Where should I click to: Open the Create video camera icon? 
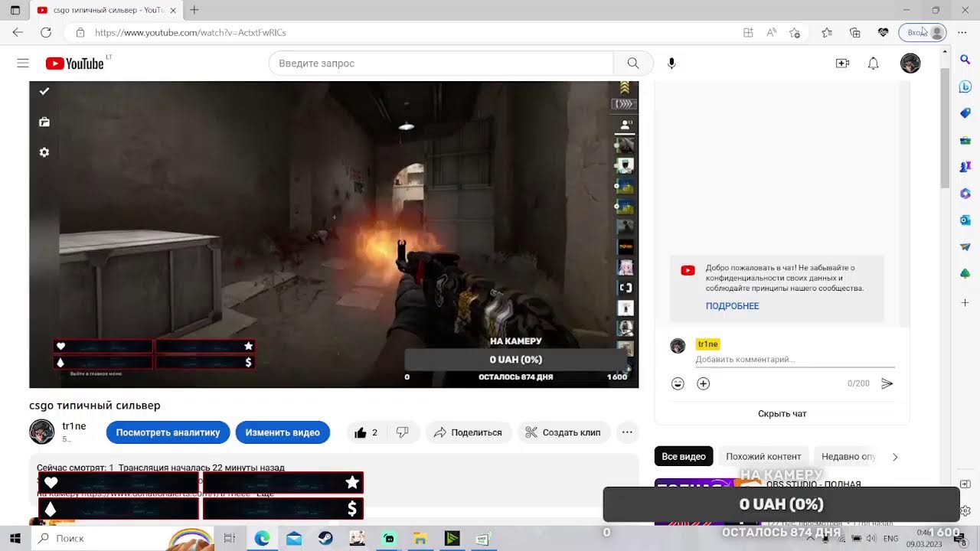(x=842, y=64)
